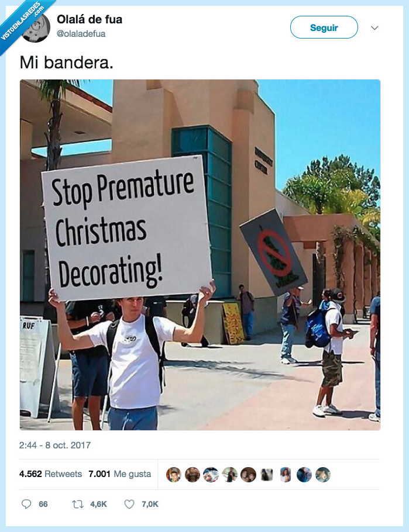Click the second liker avatar
This screenshot has height=532, width=409.
coord(193,474)
